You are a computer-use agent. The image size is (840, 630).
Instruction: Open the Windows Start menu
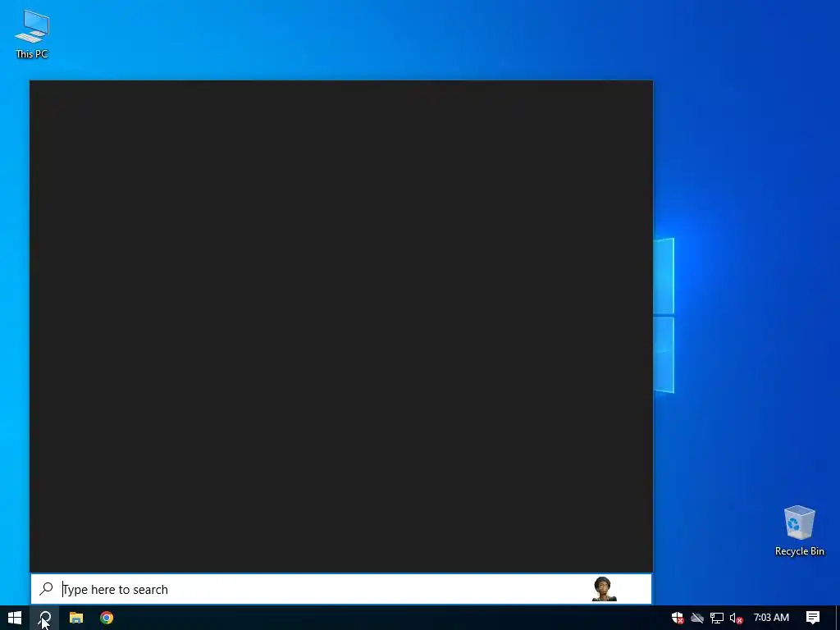15,618
